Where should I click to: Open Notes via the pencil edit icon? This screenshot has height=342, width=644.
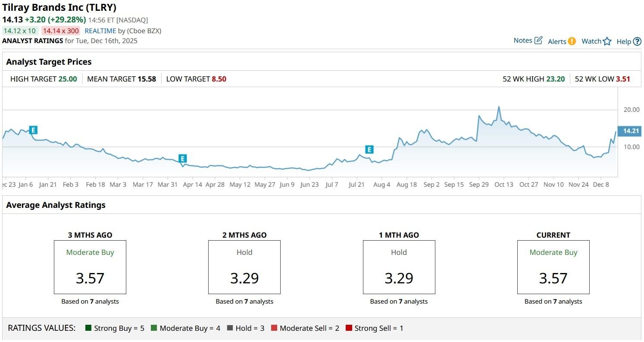538,41
